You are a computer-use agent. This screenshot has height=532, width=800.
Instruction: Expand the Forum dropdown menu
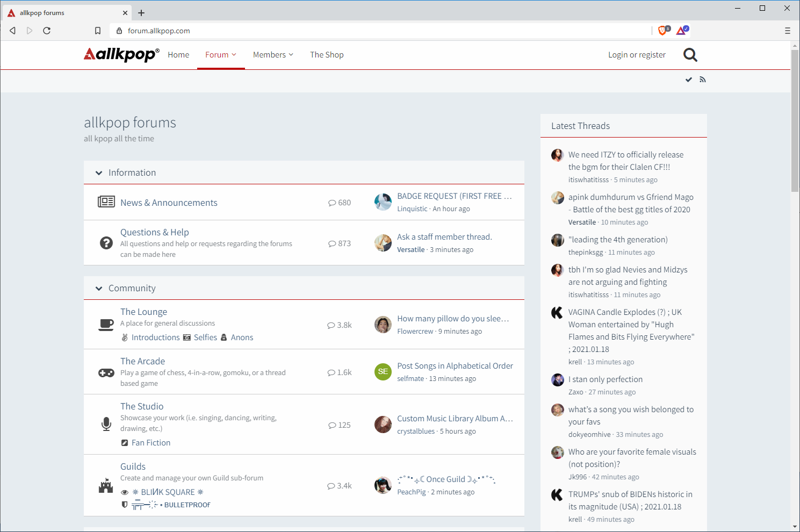[221, 55]
